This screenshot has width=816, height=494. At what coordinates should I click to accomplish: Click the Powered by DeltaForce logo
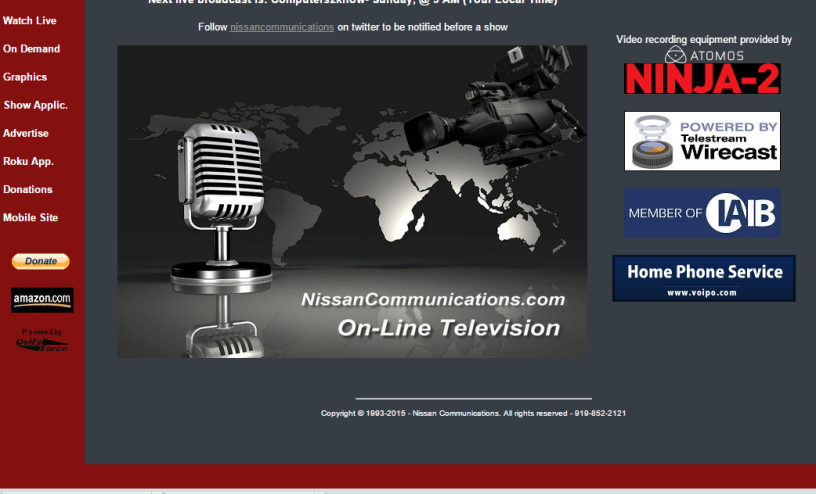[x=42, y=340]
